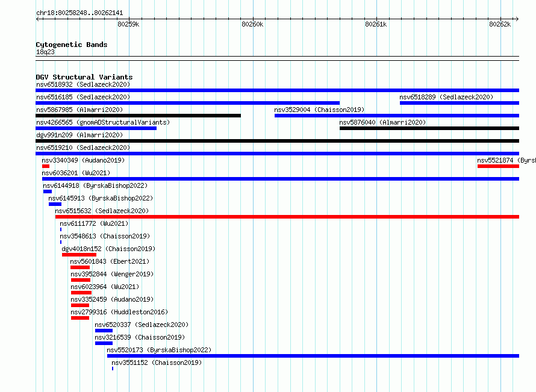Screen dimensions: 536x392
Task: Click the blue bar under nsv6145913
Action: (55, 204)
